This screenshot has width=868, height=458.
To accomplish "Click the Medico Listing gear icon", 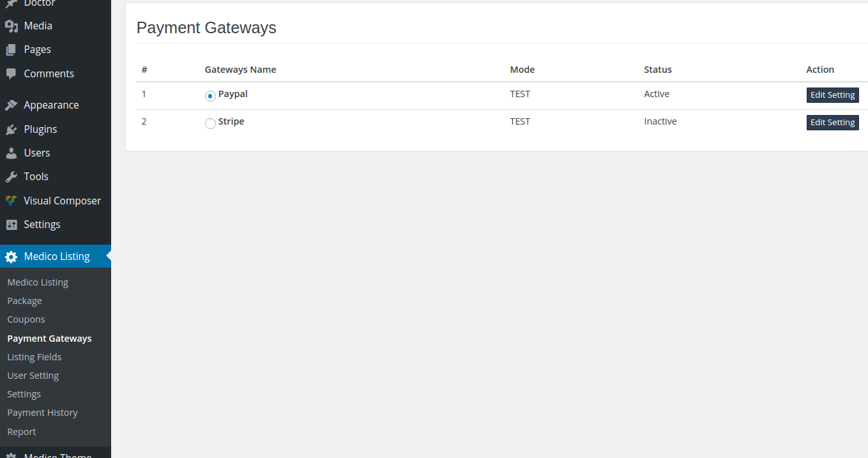I will (x=11, y=257).
